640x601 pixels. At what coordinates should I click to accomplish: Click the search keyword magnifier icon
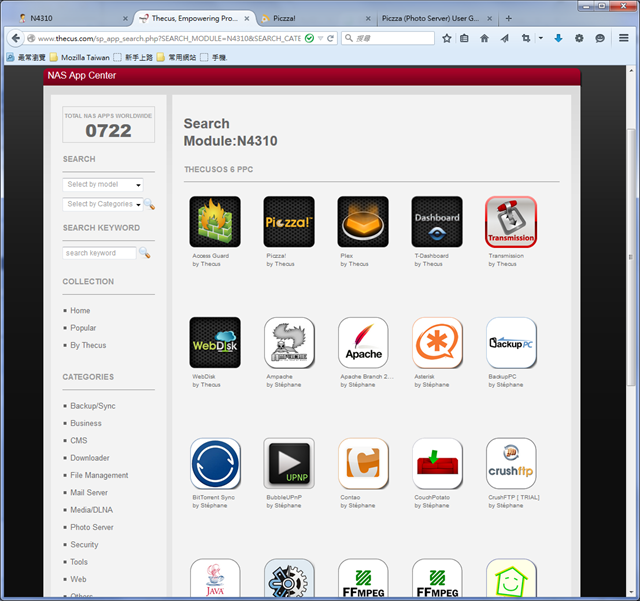[144, 253]
